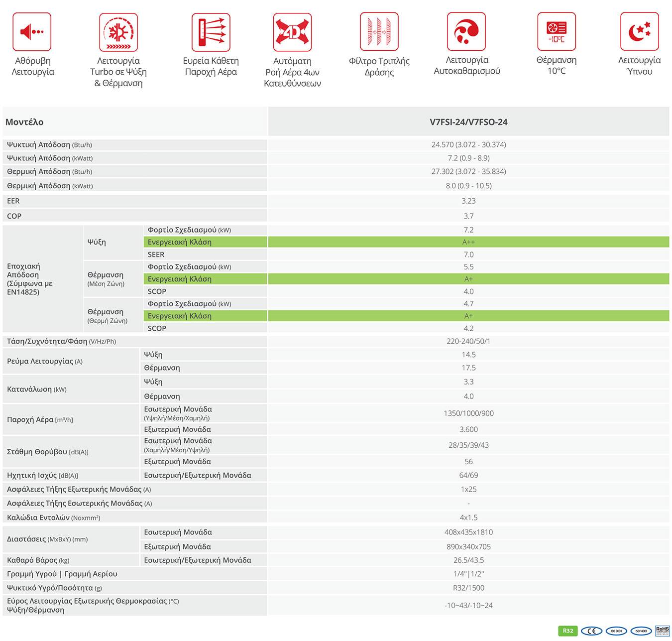Click the green R32 badge
672x641 pixels.
tap(568, 631)
